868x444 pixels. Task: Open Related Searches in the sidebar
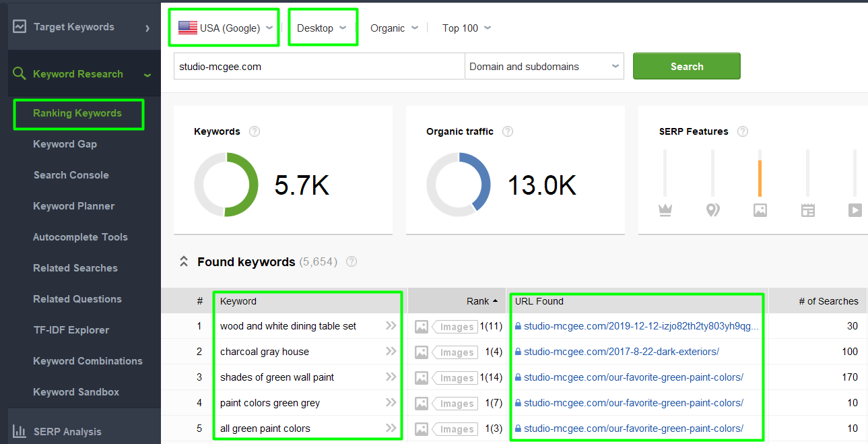point(75,268)
